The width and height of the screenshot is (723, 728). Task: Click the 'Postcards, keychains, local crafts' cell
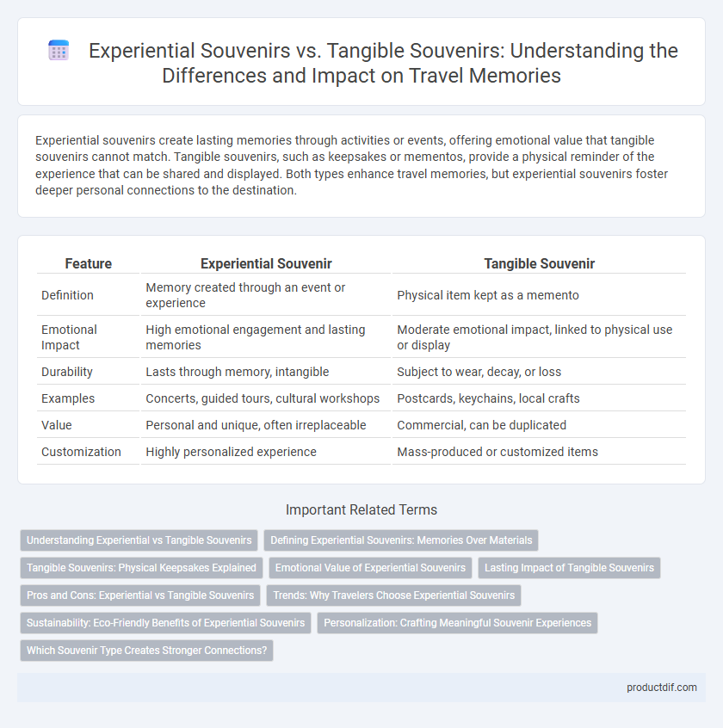pyautogui.click(x=488, y=398)
